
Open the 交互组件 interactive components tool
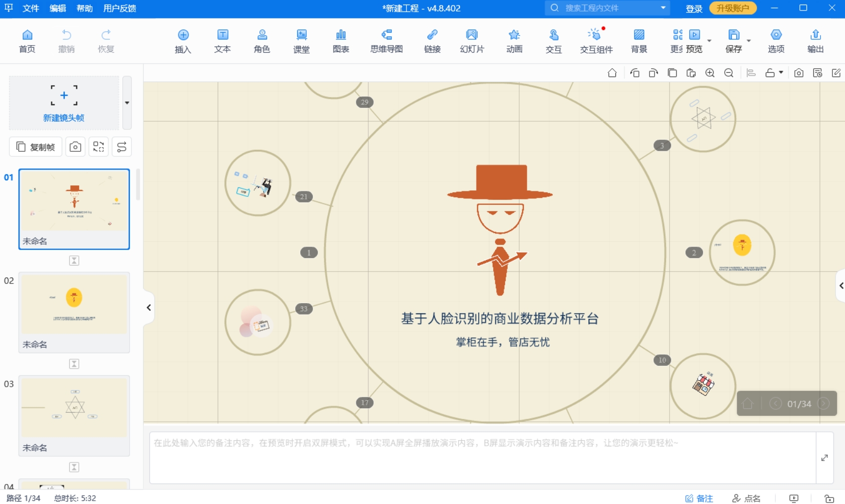click(596, 41)
